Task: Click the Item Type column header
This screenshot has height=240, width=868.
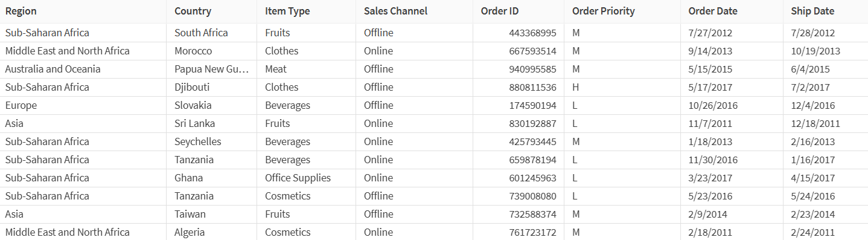Action: (306, 11)
